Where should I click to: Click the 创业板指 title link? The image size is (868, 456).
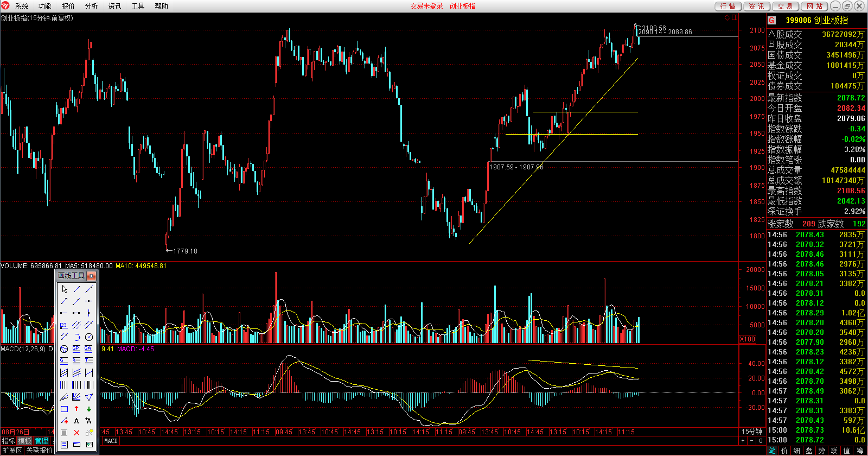463,6
